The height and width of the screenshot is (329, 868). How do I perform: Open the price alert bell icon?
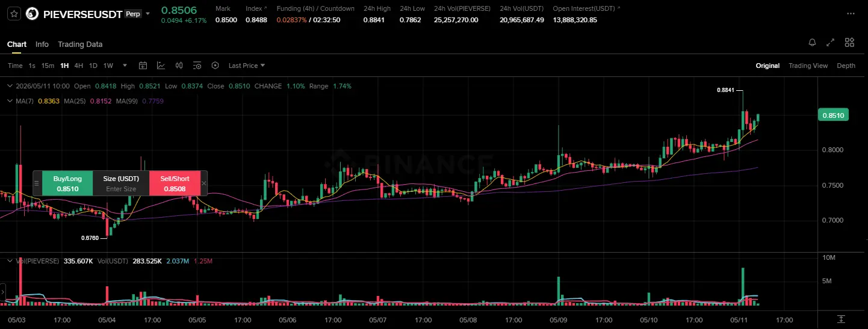813,42
